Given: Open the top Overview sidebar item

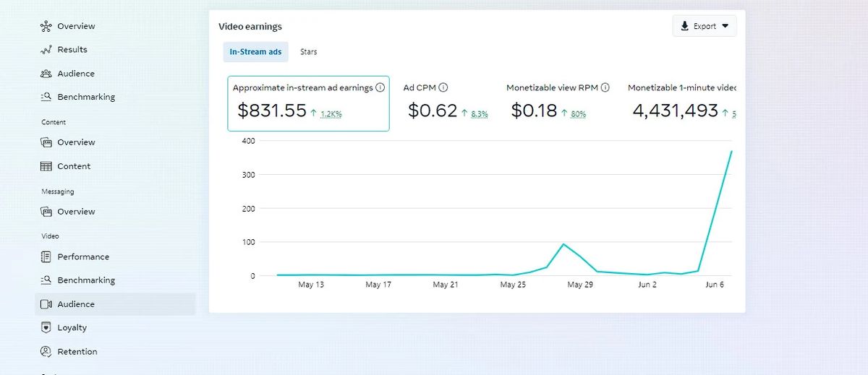Looking at the screenshot, I should (75, 26).
